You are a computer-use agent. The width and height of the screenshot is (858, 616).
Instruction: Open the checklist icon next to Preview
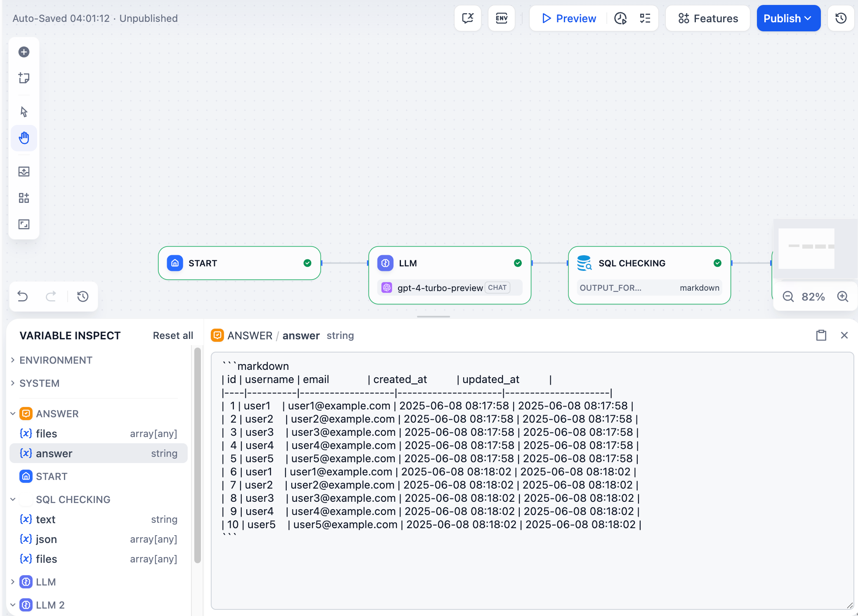point(645,18)
